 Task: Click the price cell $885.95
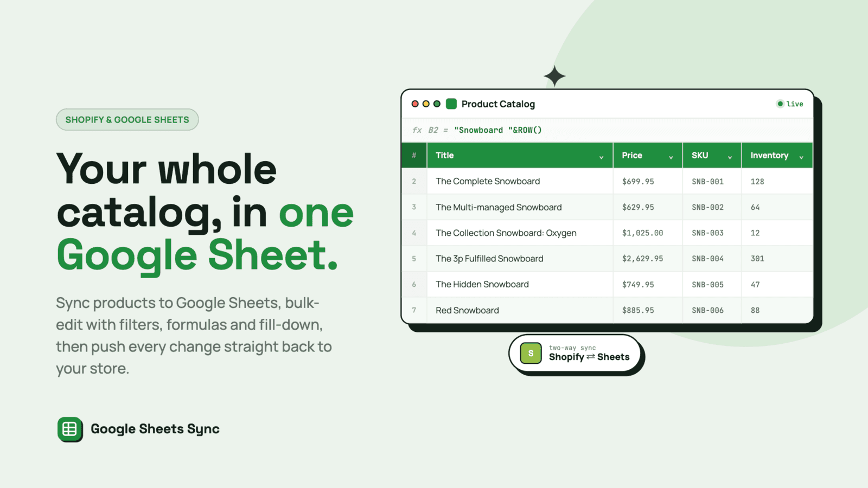pos(648,310)
